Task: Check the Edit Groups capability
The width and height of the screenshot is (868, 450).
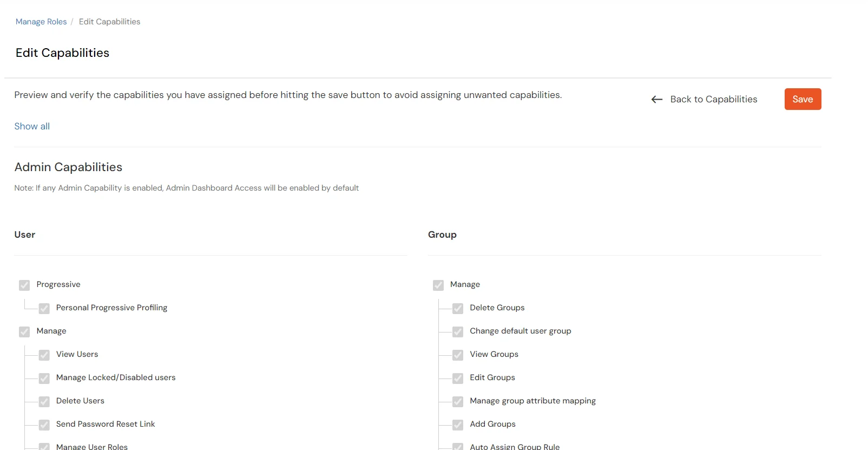Action: (x=458, y=379)
